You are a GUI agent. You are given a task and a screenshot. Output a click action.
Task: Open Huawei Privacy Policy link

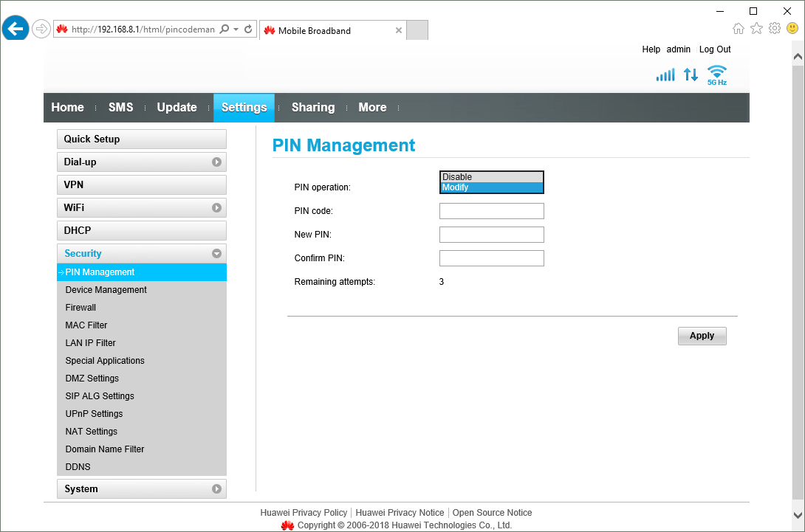[304, 513]
